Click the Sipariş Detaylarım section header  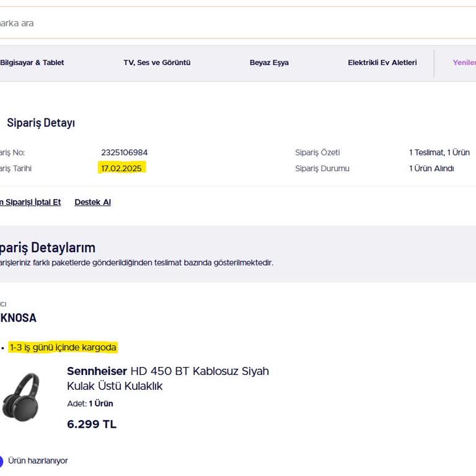click(47, 247)
